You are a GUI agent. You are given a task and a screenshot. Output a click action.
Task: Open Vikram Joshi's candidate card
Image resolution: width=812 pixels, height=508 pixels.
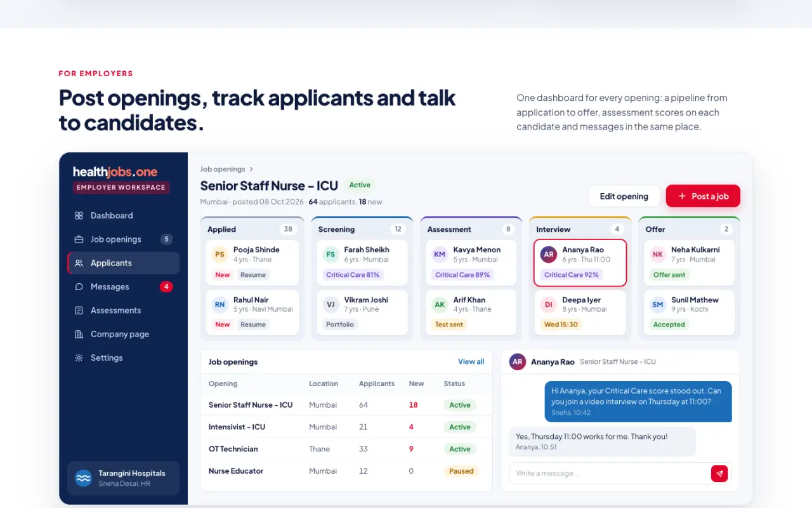(362, 313)
